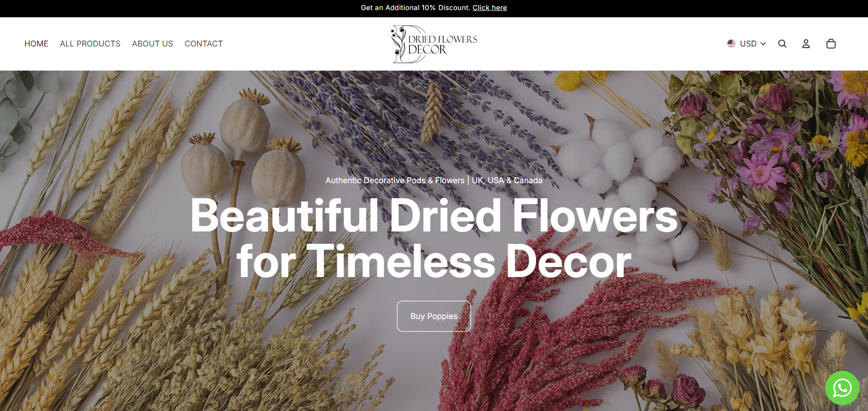Expand the country/currency picker next to search
The height and width of the screenshot is (411, 868).
click(x=747, y=43)
